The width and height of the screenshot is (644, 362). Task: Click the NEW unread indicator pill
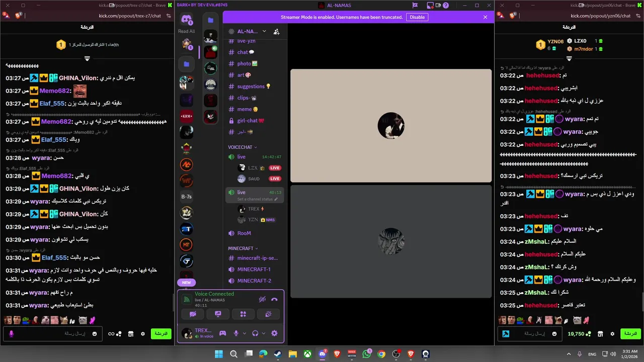coord(187,283)
